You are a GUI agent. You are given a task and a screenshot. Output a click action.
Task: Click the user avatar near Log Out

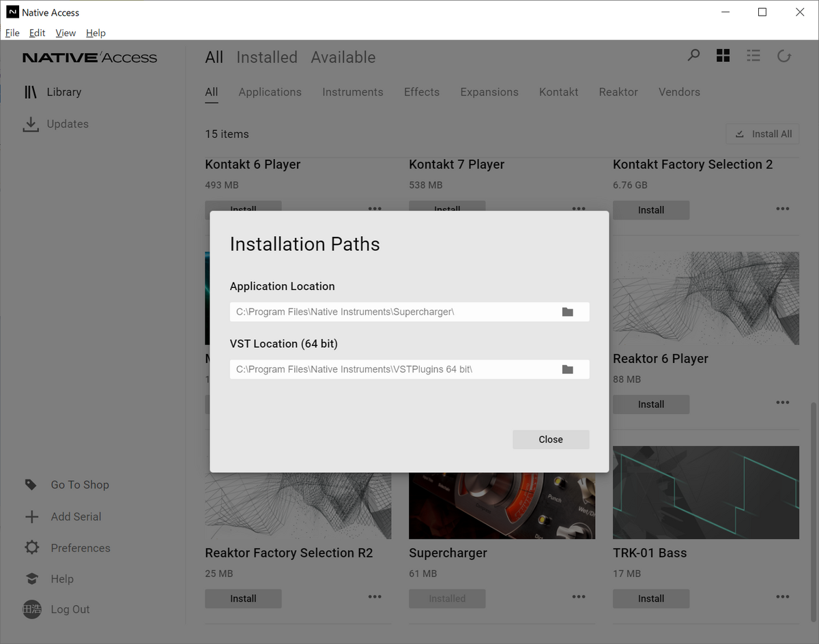(32, 609)
